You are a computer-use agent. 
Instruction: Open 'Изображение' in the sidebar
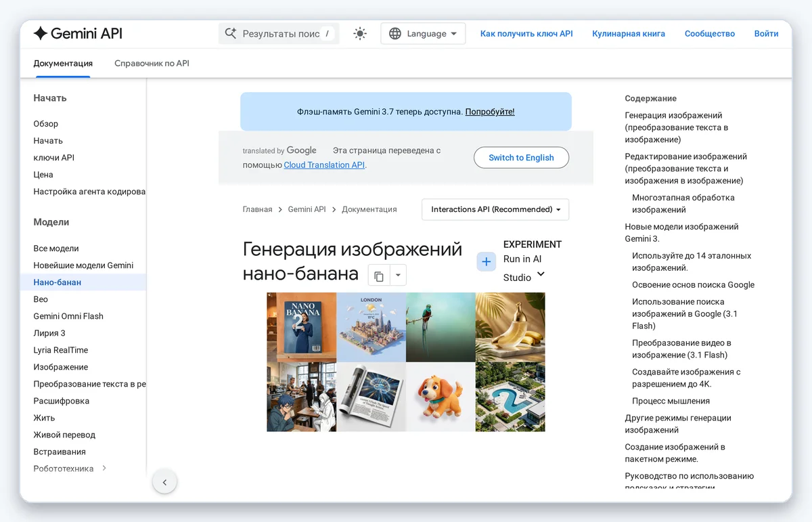(61, 367)
